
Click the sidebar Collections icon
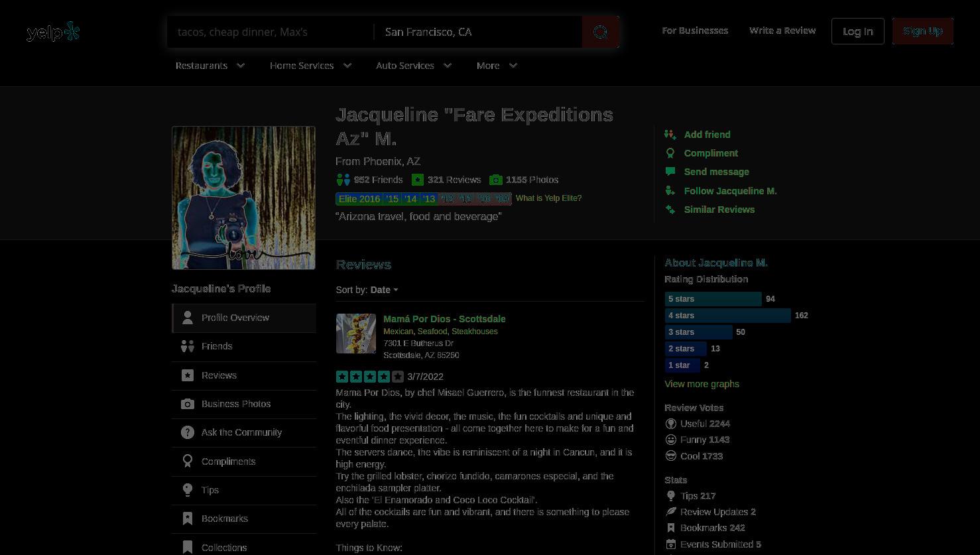click(x=188, y=548)
